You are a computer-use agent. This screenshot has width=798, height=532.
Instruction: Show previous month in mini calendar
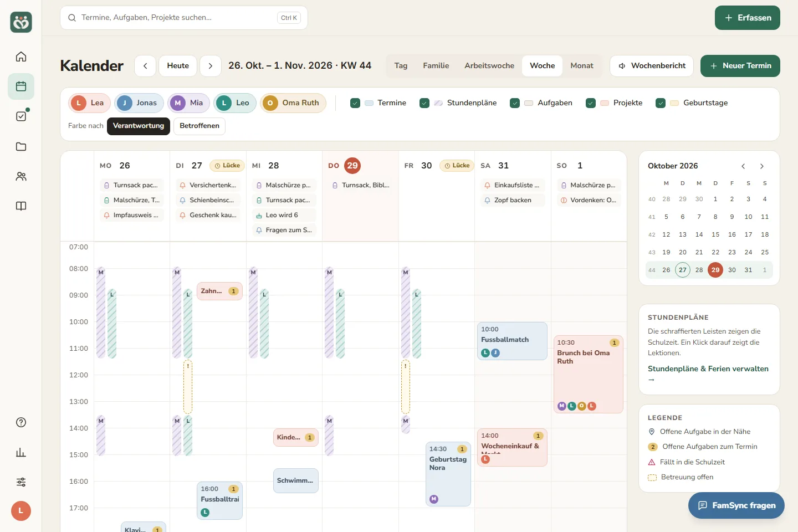pyautogui.click(x=743, y=166)
